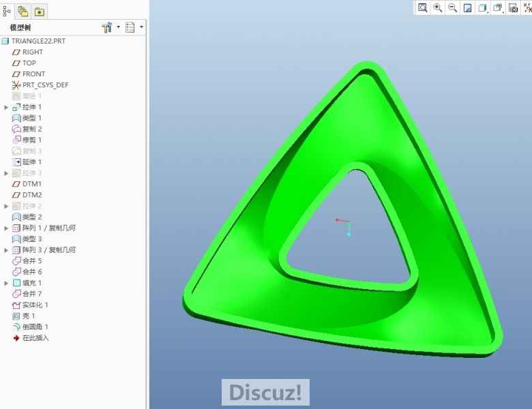Click the Repaint screen icon

467,7
